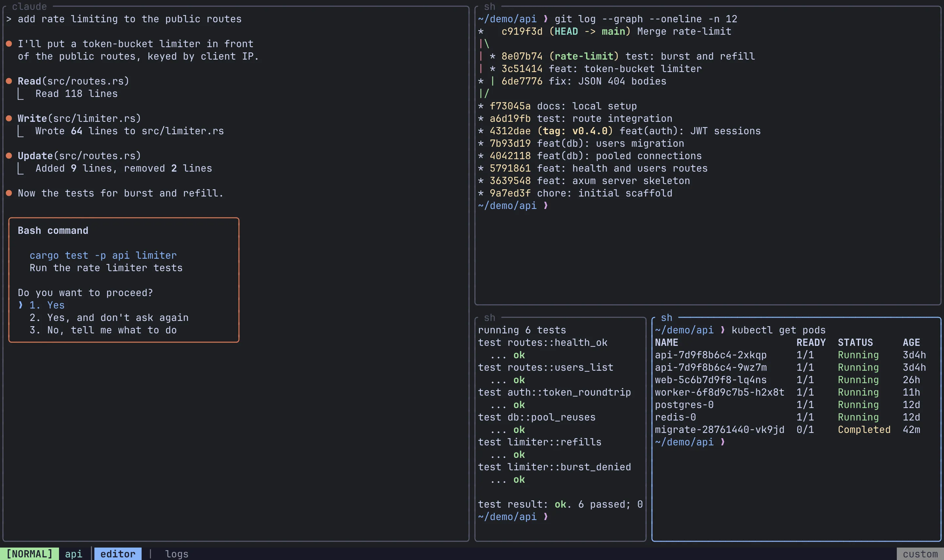Click the test routes::health_ok line
This screenshot has width=944, height=560.
[542, 342]
